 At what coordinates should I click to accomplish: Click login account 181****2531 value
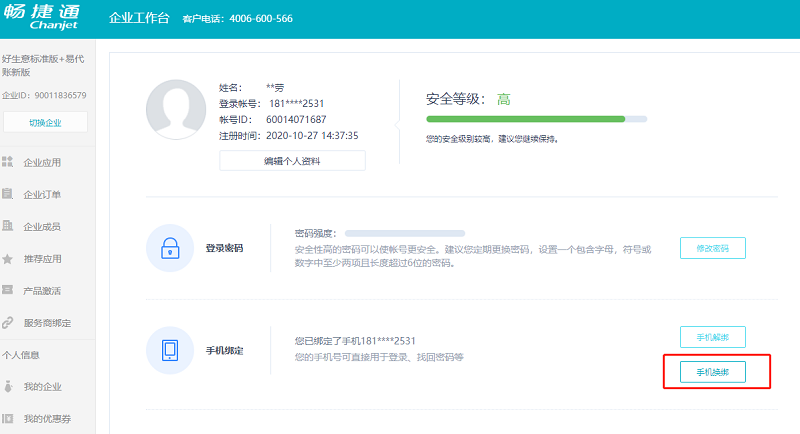coord(296,104)
